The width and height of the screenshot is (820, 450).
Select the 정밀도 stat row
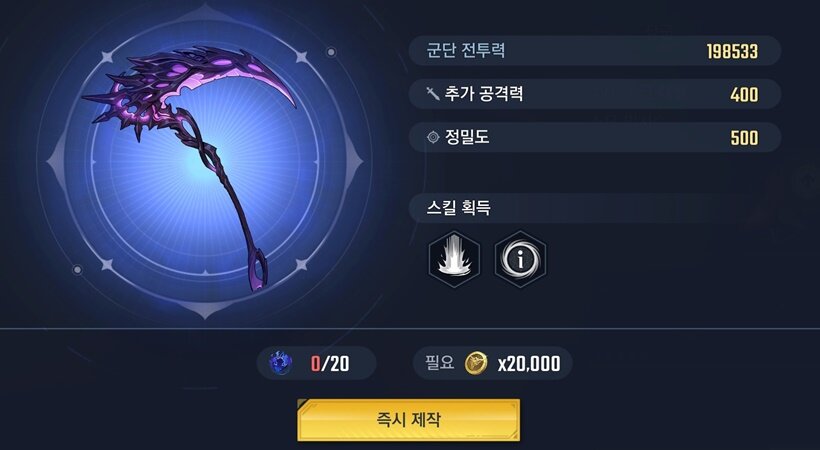(595, 138)
